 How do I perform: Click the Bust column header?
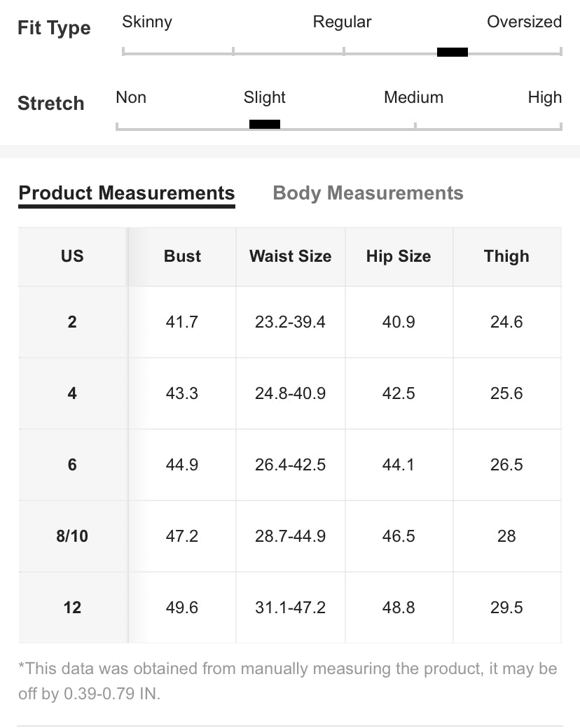click(182, 256)
